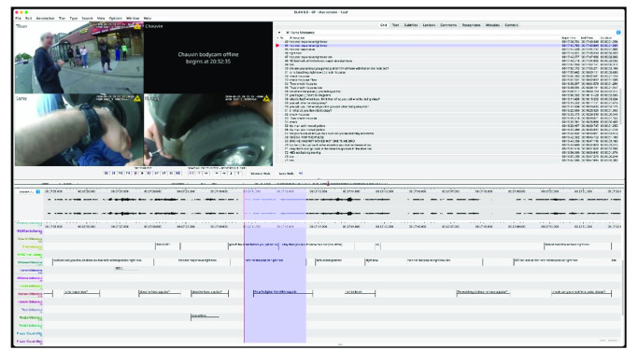Select grid row 'CHECK FOR THE PULSE'
This screenshot has width=638, height=364.
447,137
